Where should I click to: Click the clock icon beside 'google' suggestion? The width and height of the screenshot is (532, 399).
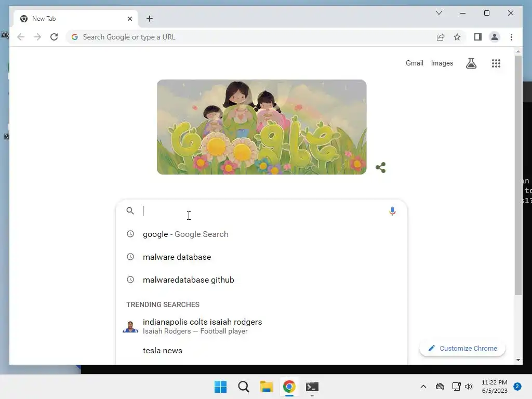coord(130,234)
